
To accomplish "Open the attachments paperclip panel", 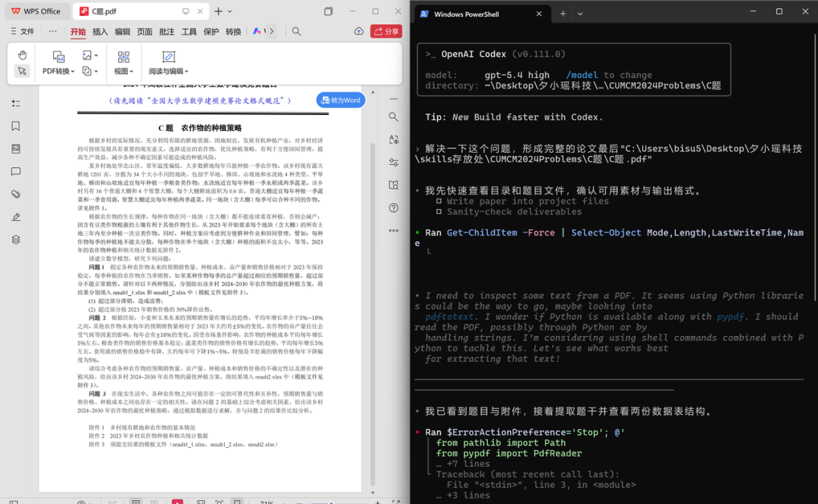I will click(x=16, y=194).
